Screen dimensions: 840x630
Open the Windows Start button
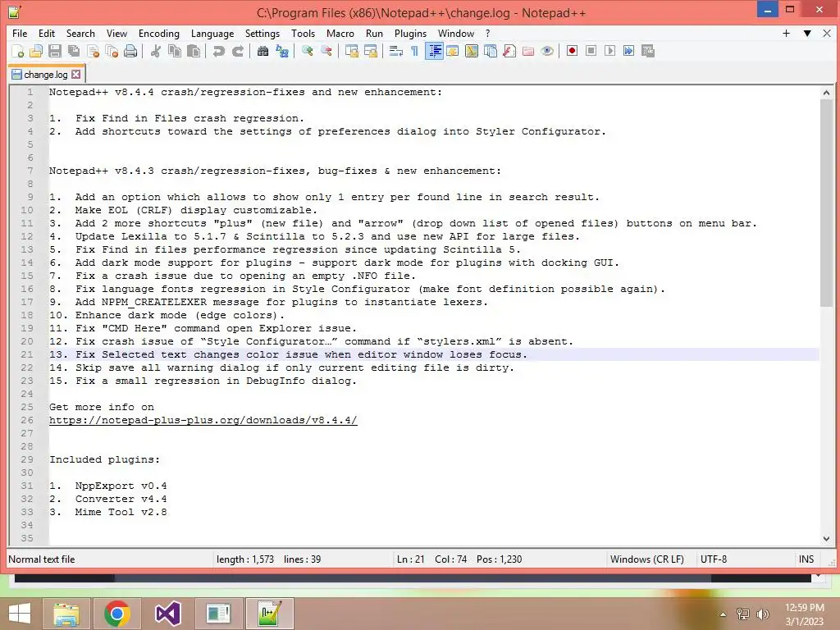pos(20,614)
